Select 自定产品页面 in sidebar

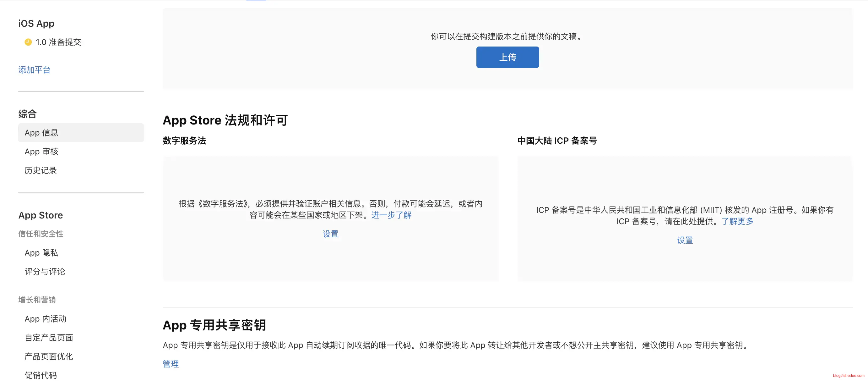(x=49, y=338)
